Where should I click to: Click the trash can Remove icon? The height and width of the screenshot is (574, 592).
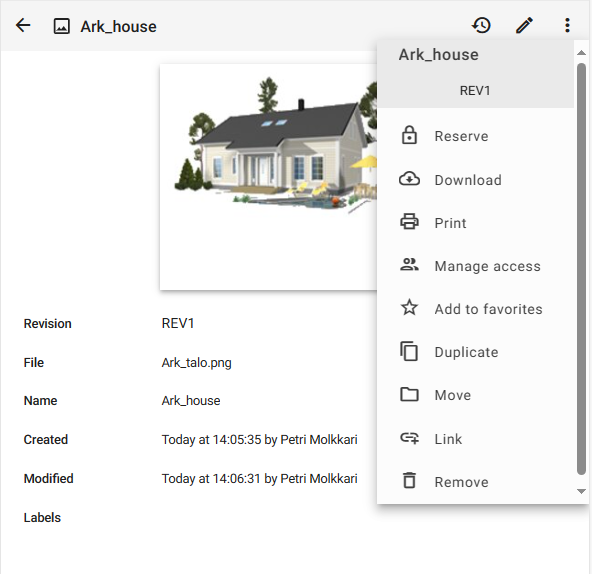pyautogui.click(x=409, y=481)
